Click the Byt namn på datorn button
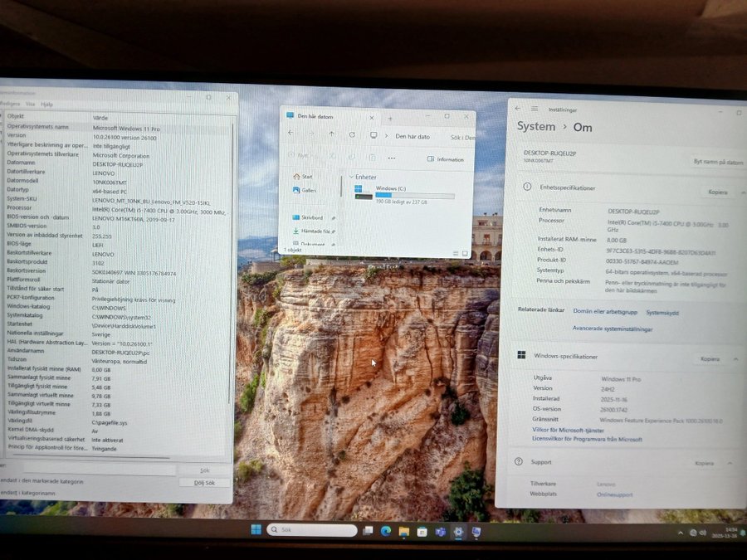 coord(718,162)
